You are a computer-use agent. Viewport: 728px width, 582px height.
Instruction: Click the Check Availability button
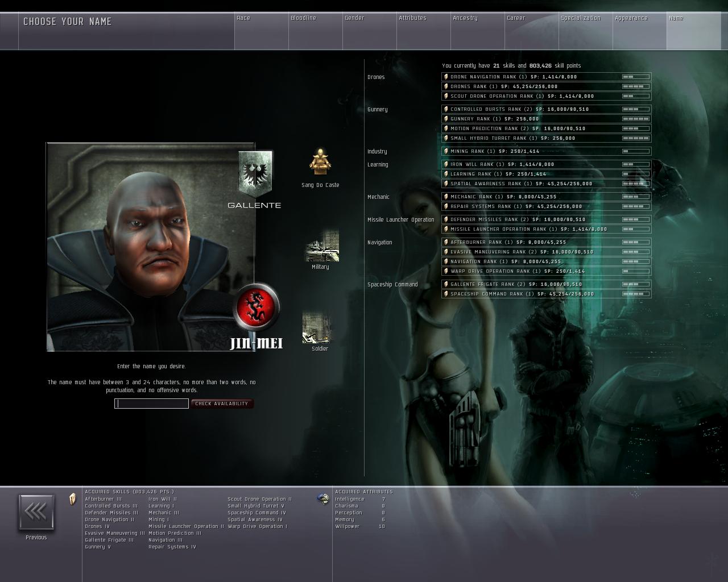[x=222, y=404]
